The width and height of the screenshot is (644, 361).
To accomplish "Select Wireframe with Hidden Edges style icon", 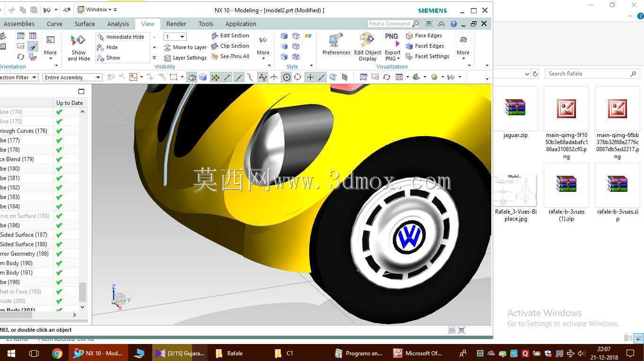I will click(296, 46).
